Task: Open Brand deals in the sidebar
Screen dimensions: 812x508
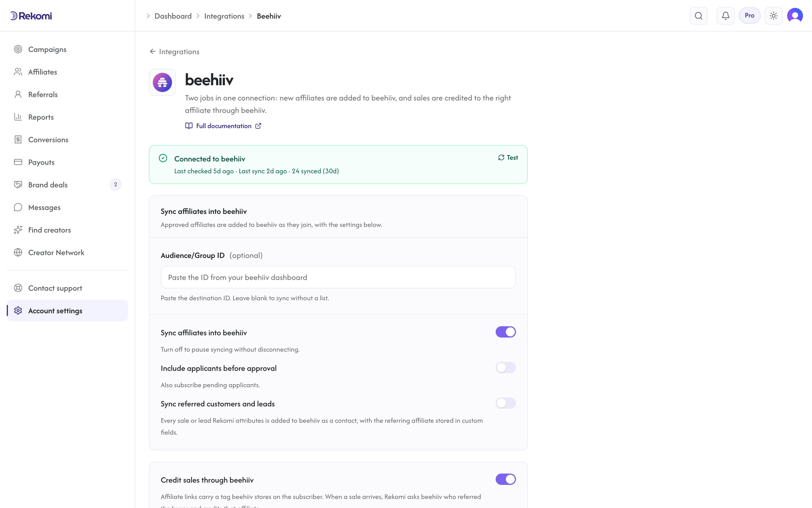Action: [67, 185]
